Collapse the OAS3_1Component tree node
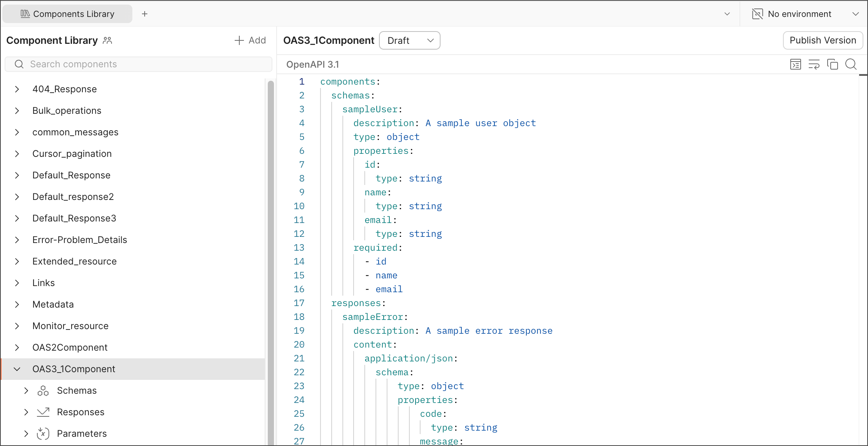The height and width of the screenshot is (446, 868). point(17,369)
